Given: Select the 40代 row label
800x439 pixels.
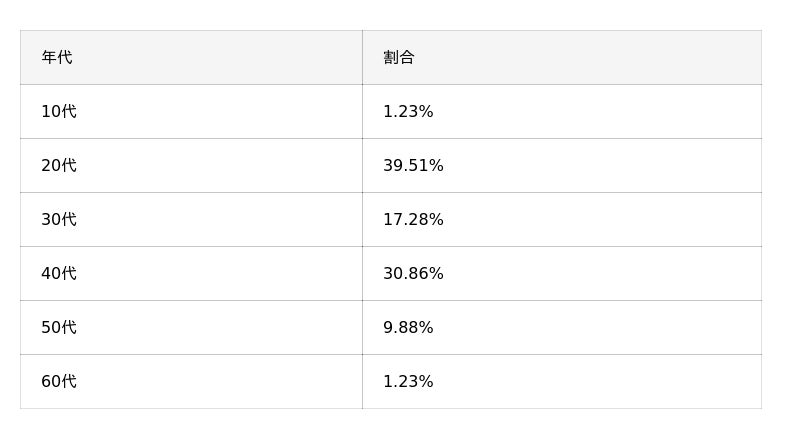Looking at the screenshot, I should [59, 274].
